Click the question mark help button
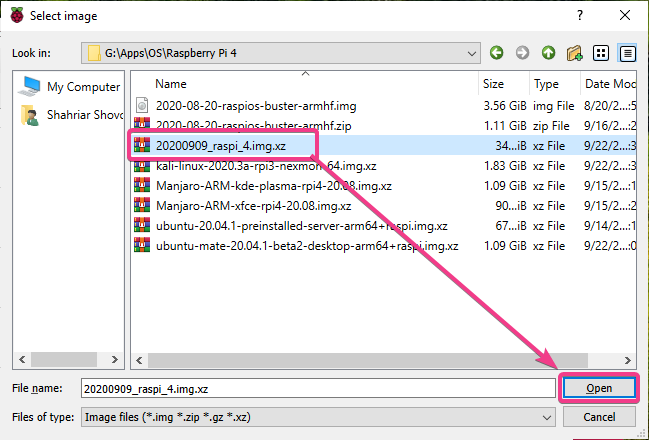649x440 pixels. pyautogui.click(x=580, y=15)
